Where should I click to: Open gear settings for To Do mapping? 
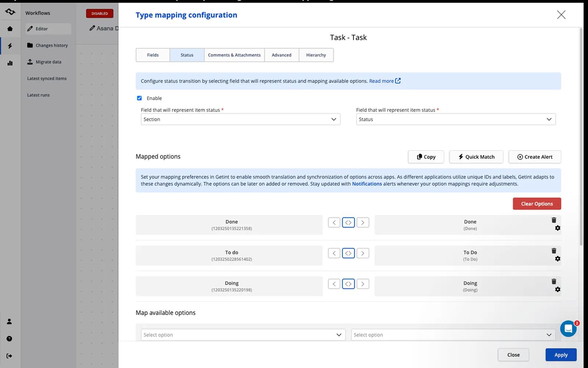[557, 259]
